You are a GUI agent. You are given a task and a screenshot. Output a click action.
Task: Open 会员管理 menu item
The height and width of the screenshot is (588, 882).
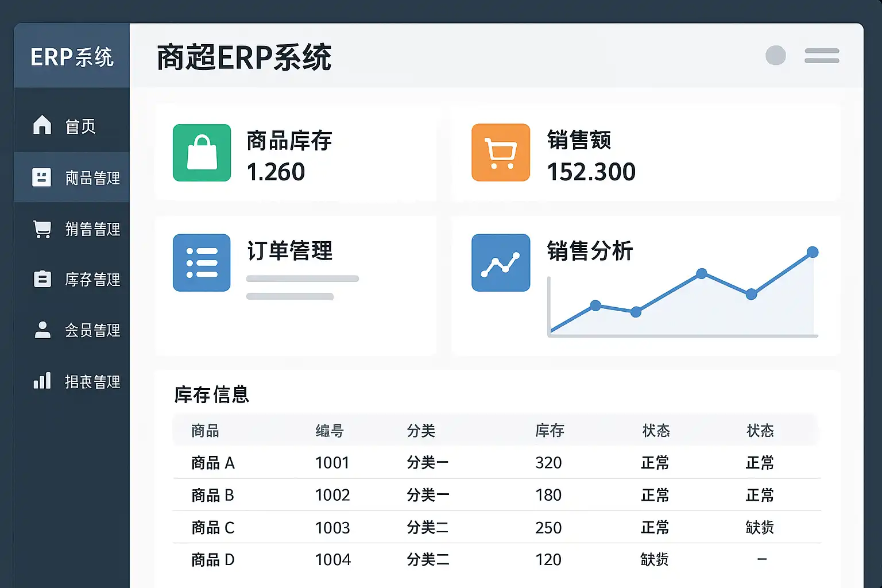[92, 330]
